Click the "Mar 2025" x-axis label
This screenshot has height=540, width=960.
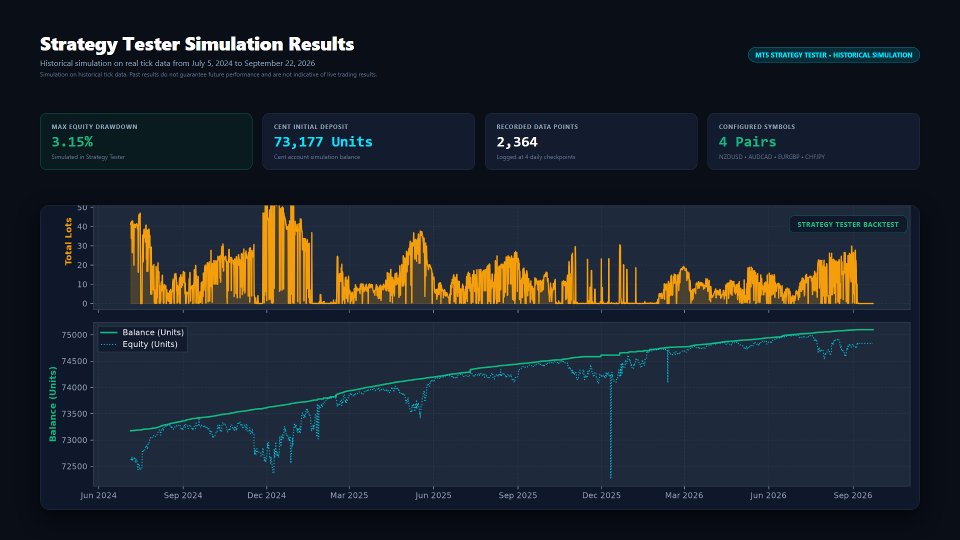coord(349,495)
